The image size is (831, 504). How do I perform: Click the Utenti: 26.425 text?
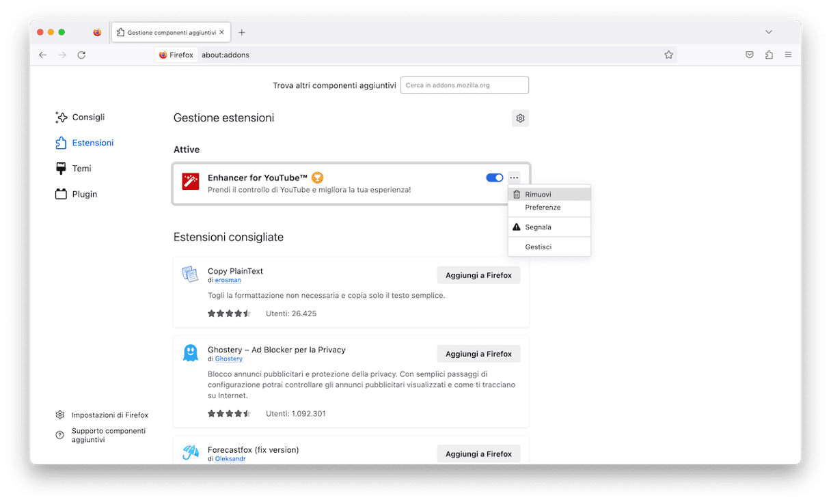291,313
